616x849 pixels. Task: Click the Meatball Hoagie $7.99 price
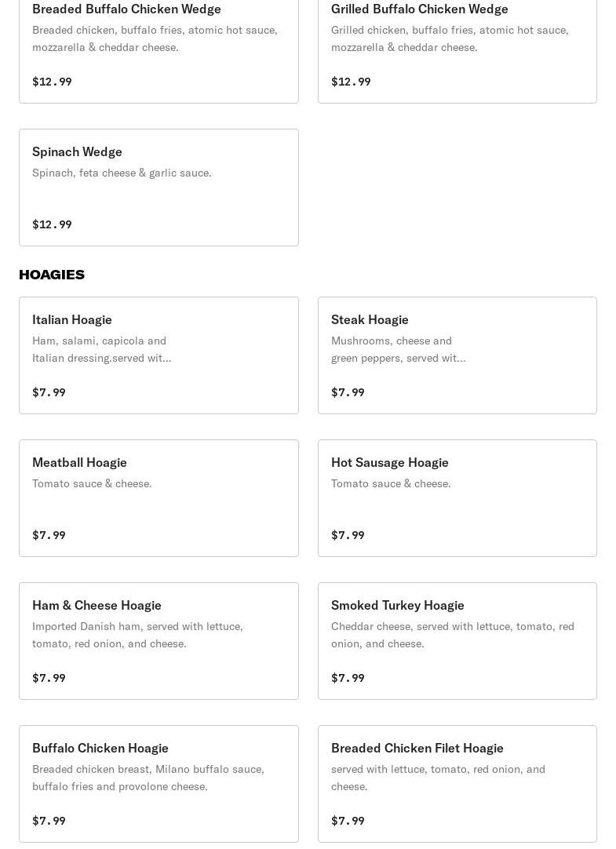pyautogui.click(x=49, y=535)
